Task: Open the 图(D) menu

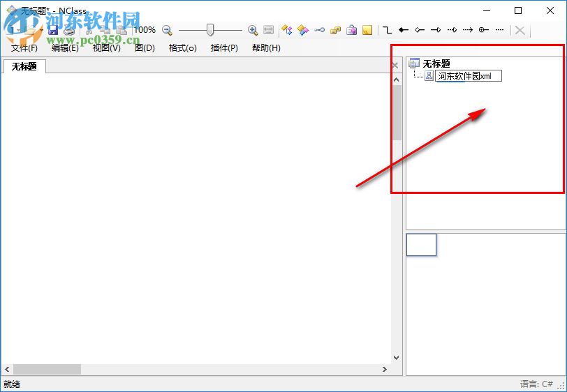Action: click(145, 48)
